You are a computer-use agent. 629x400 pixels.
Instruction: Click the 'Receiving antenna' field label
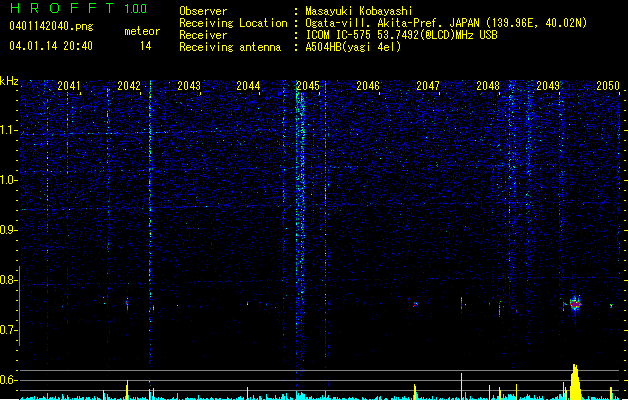230,47
